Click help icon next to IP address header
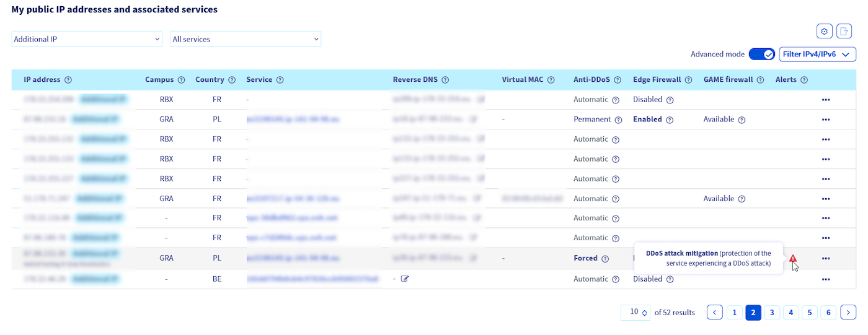 click(x=68, y=80)
